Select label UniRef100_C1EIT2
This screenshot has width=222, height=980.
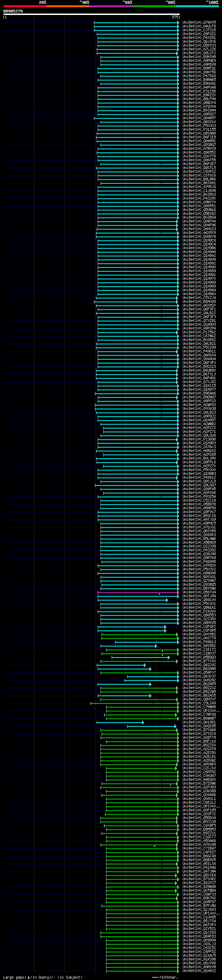coord(199,650)
